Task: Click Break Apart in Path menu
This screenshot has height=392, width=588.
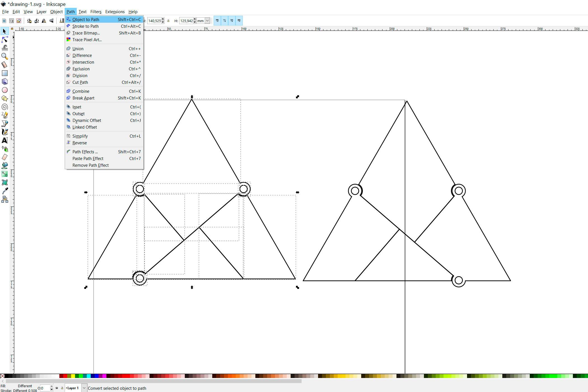Action: click(83, 98)
